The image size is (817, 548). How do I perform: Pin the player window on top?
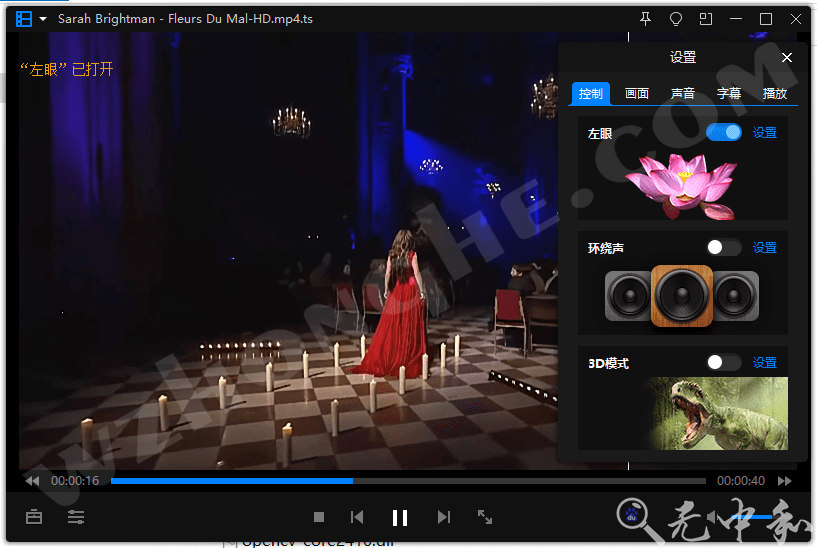pyautogui.click(x=645, y=19)
